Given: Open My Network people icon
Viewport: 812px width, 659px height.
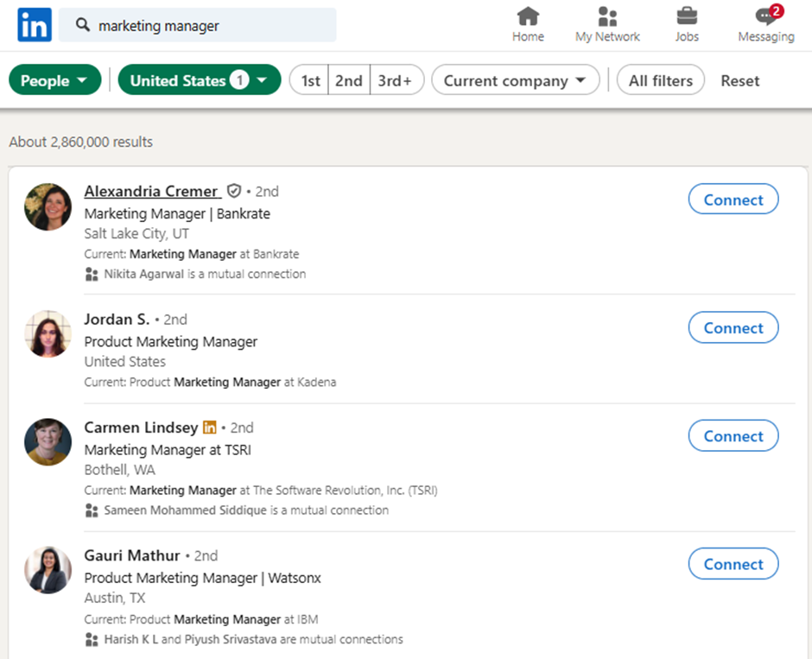Looking at the screenshot, I should pos(607,16).
